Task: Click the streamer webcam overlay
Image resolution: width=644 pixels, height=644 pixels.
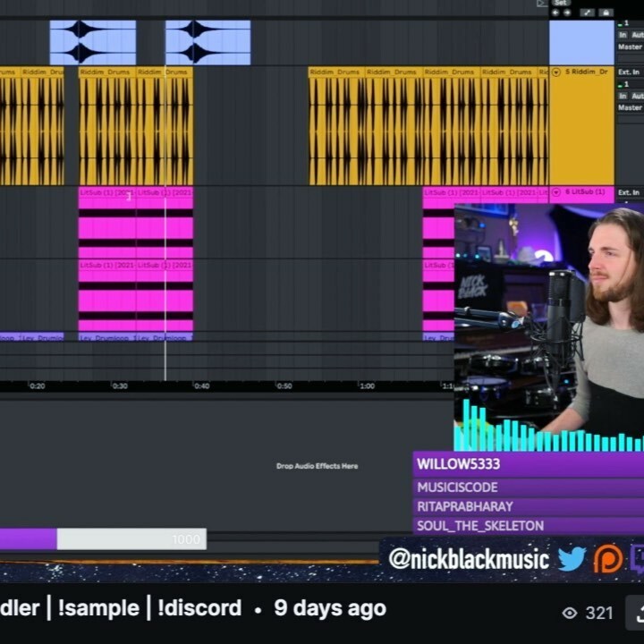Action: 548,327
